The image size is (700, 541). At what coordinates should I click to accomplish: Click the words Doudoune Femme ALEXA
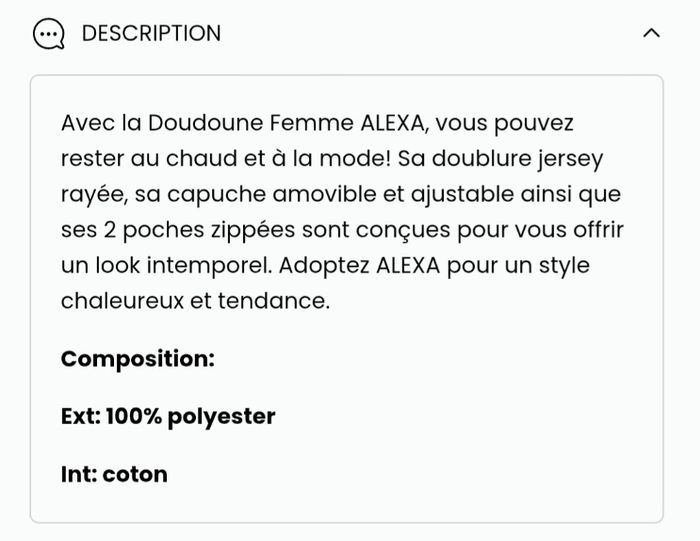[265, 123]
